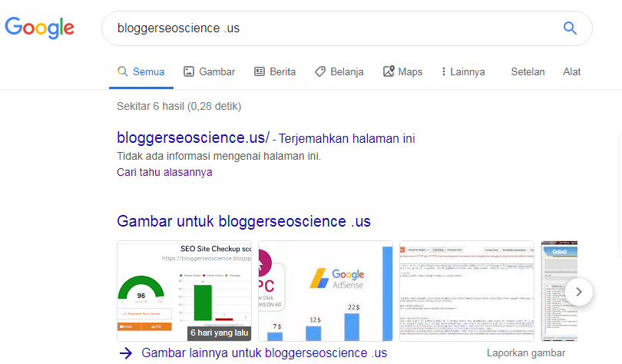This screenshot has width=622, height=364.
Task: Open the bloggerseoscience.us/ result link
Action: [194, 137]
